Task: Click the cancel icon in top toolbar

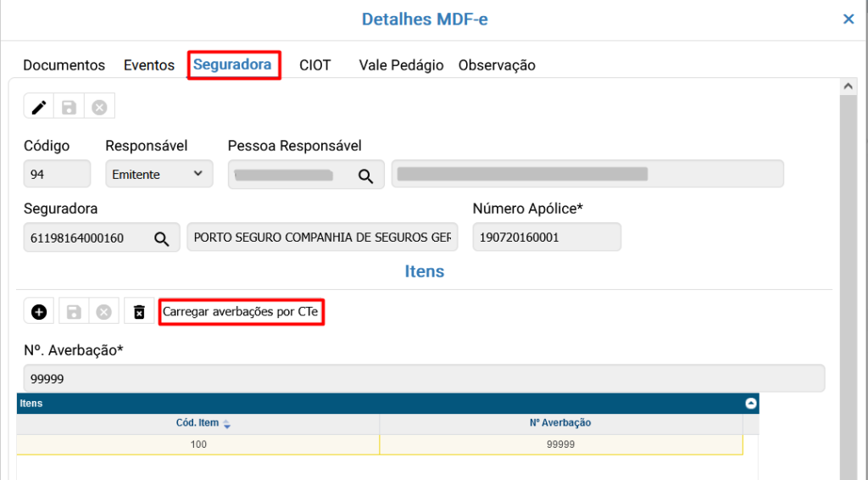Action: 99,107
